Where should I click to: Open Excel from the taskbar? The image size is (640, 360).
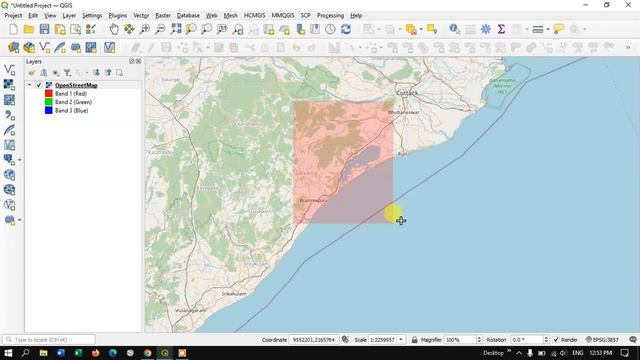(x=78, y=353)
